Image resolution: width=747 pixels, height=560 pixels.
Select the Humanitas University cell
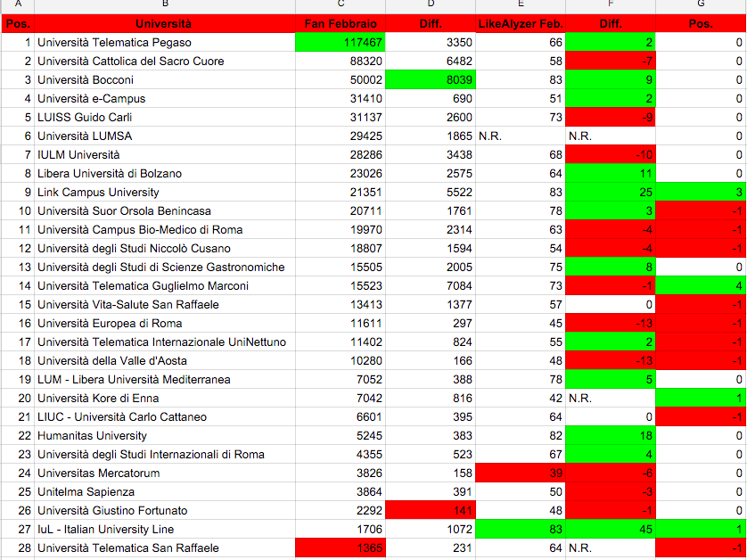pyautogui.click(x=165, y=435)
